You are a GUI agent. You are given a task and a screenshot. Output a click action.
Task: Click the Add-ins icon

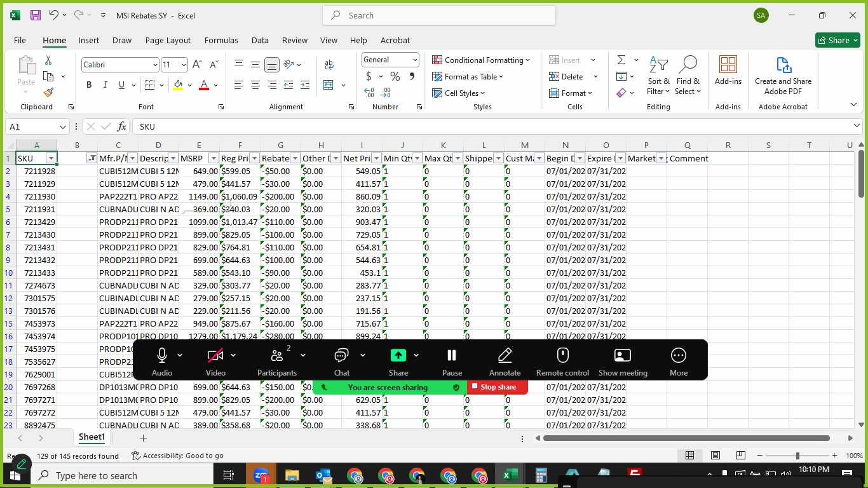coord(728,71)
